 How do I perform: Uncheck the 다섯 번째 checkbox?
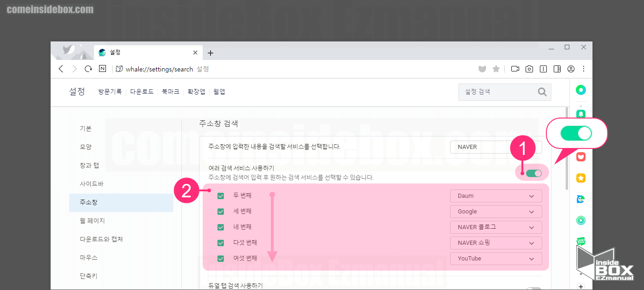221,243
